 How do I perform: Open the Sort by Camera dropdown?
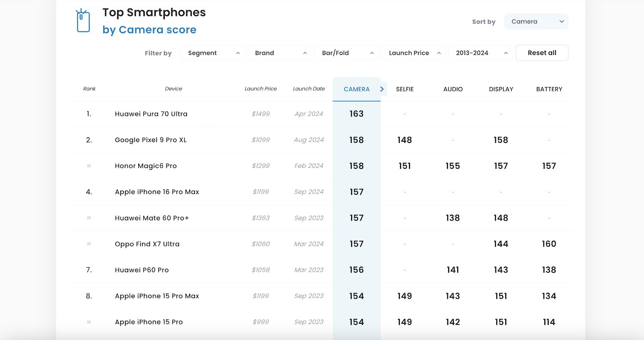tap(536, 21)
